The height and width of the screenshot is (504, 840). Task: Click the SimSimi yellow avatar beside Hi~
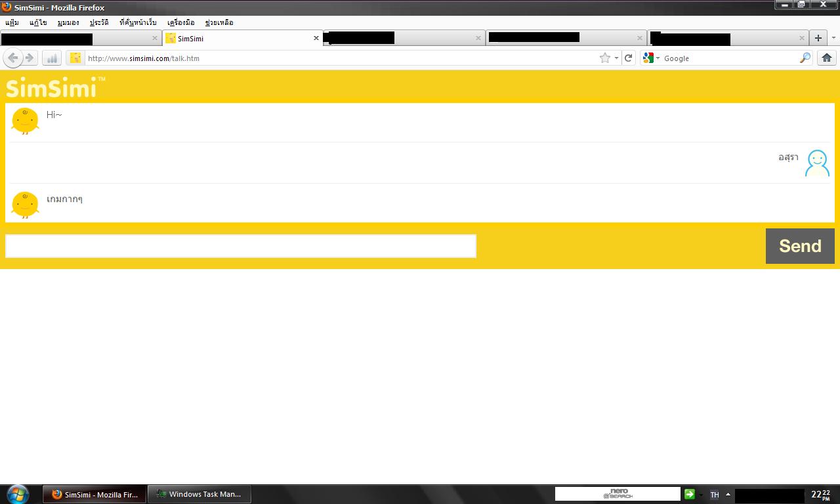(x=25, y=121)
